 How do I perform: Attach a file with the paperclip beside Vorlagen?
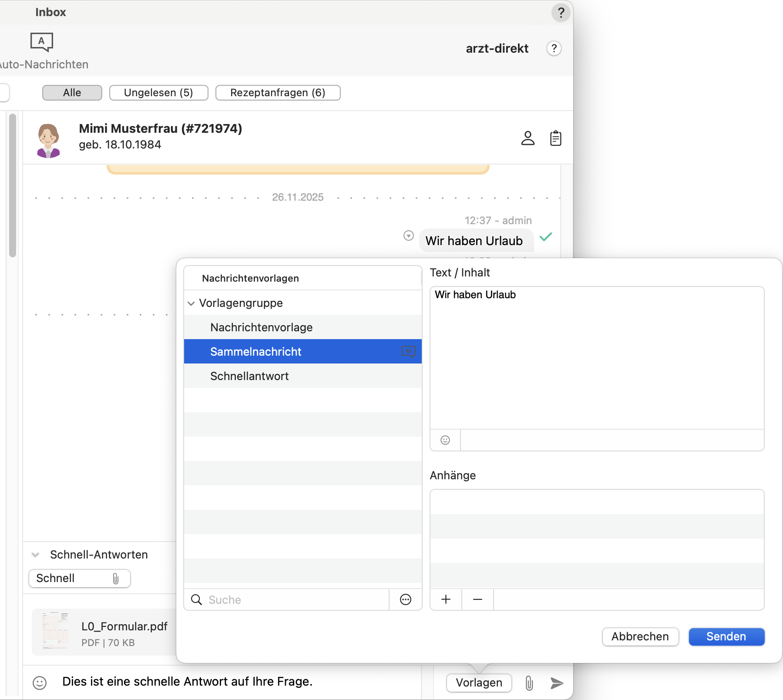click(x=529, y=683)
